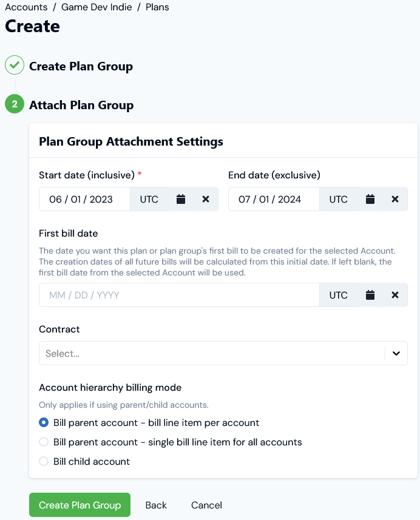This screenshot has height=520, width=420.
Task: Clear the First bill date field
Action: [395, 295]
